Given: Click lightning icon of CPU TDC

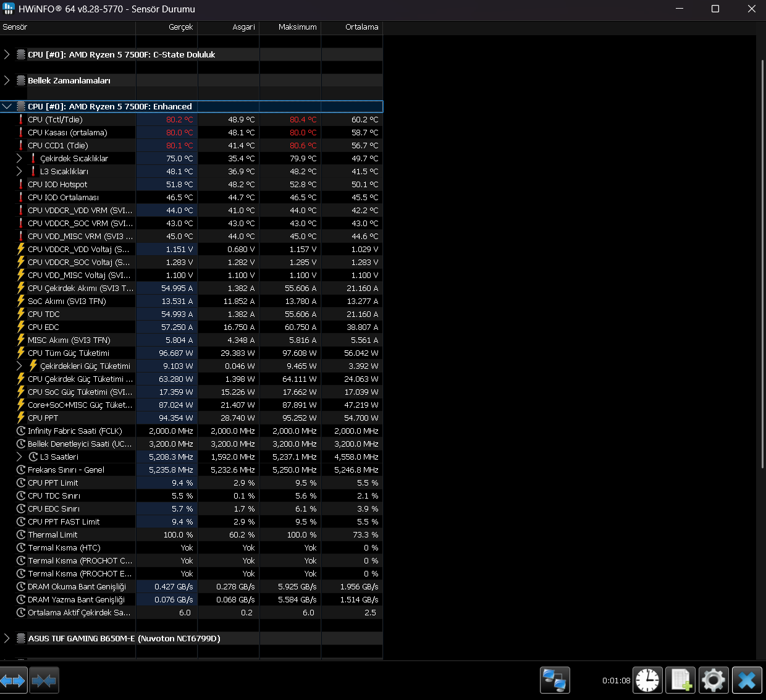Looking at the screenshot, I should click(21, 314).
